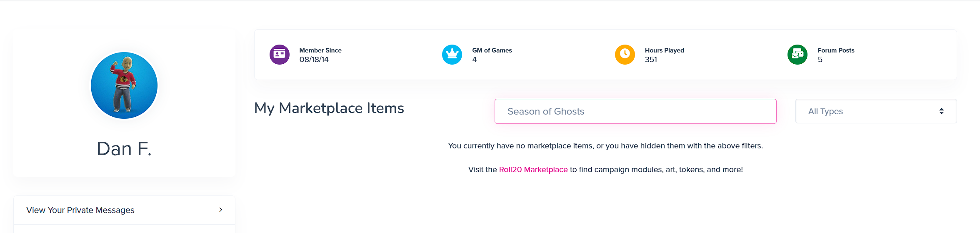Click the Season of Ghosts search field
Viewport: 980px width, 233px height.
pos(635,111)
